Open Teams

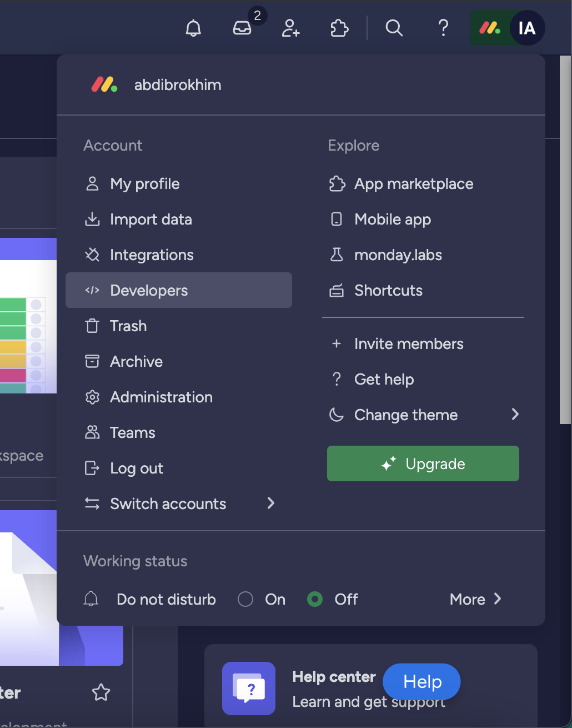click(179, 432)
